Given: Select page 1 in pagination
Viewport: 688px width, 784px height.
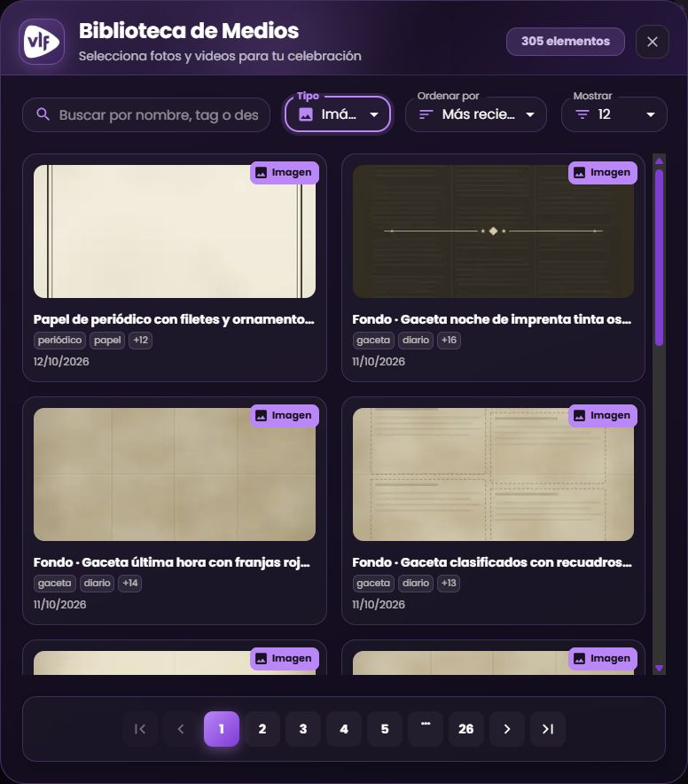Looking at the screenshot, I should [x=222, y=729].
